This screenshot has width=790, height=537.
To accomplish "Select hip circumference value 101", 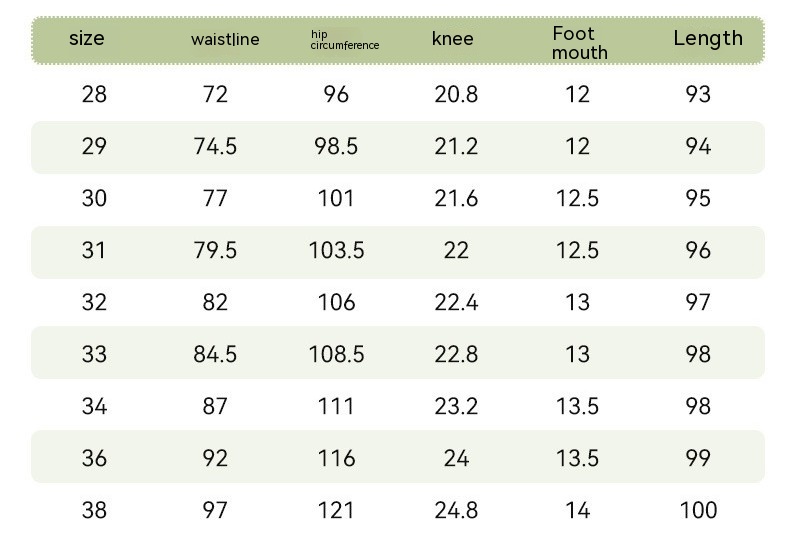I will coord(336,199).
